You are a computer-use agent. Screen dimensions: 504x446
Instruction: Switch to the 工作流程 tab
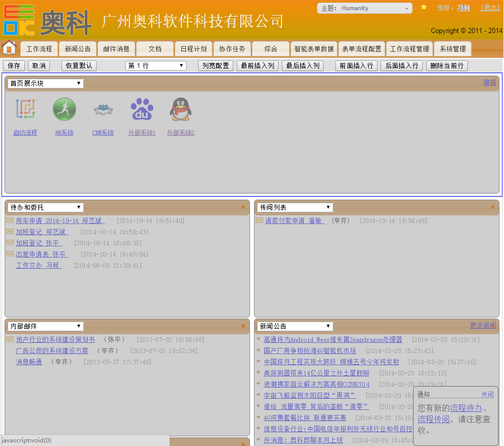[39, 49]
